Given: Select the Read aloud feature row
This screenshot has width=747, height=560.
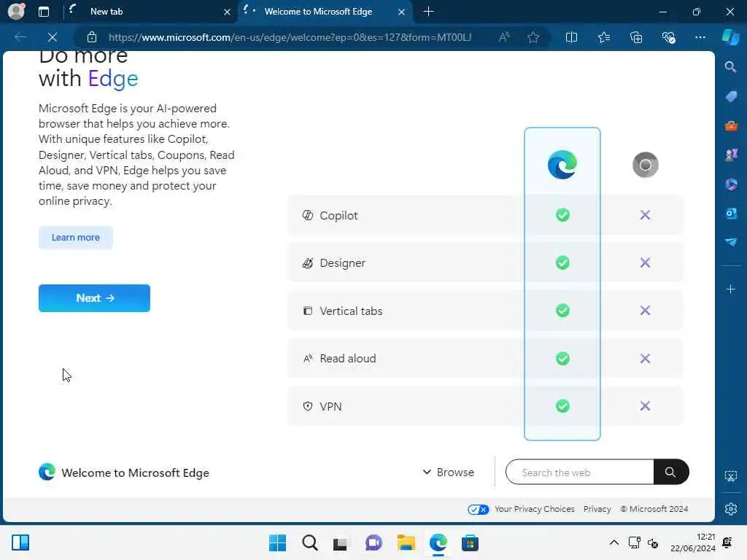Looking at the screenshot, I should pos(485,358).
